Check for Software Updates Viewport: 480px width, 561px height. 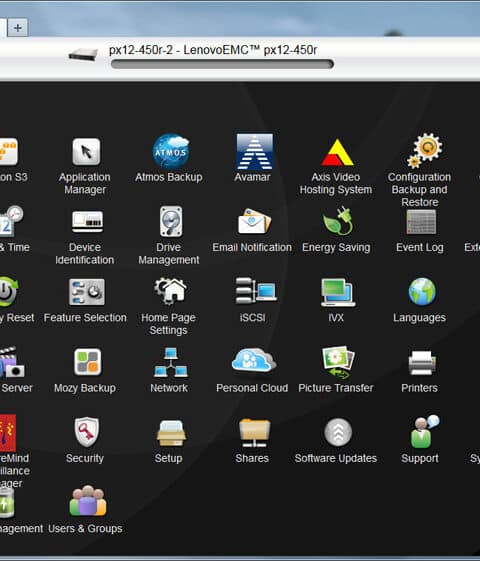pyautogui.click(x=338, y=432)
